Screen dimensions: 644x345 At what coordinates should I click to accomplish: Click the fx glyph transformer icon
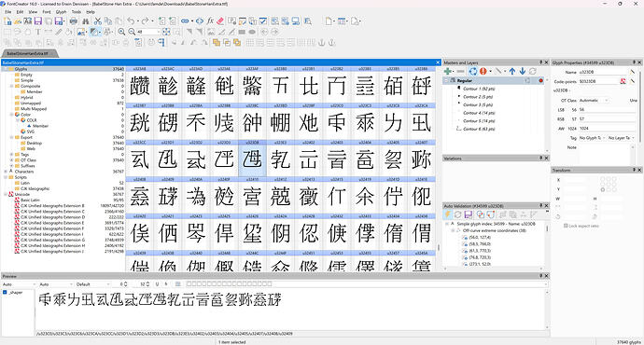point(210,21)
